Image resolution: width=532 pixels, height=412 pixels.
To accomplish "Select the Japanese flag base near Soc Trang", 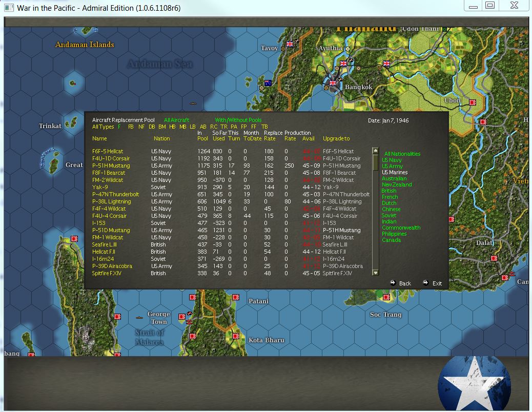I will 386,297.
